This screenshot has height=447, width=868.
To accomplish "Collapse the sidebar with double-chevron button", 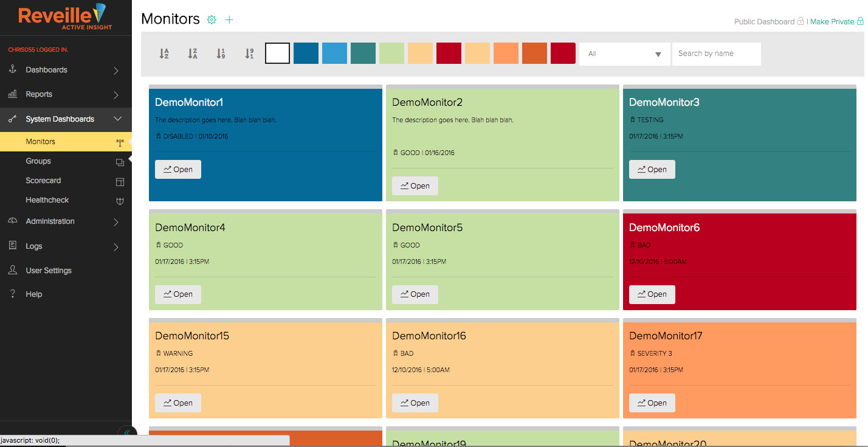I will point(126,432).
